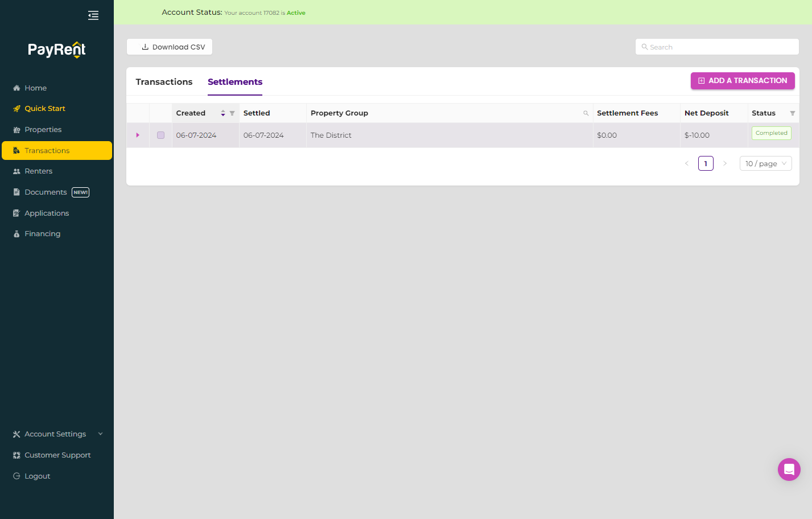The height and width of the screenshot is (519, 812).
Task: Switch to the Transactions tab
Action: click(x=164, y=82)
